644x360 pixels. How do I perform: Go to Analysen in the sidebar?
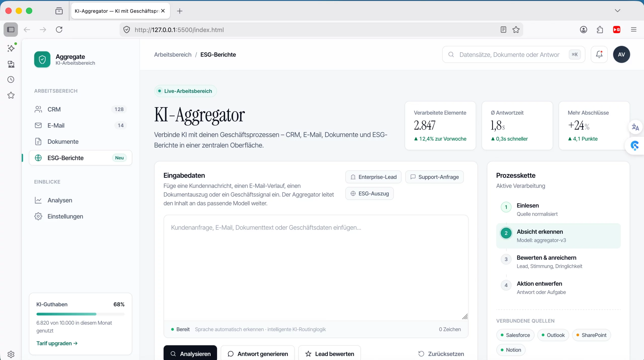(60, 200)
